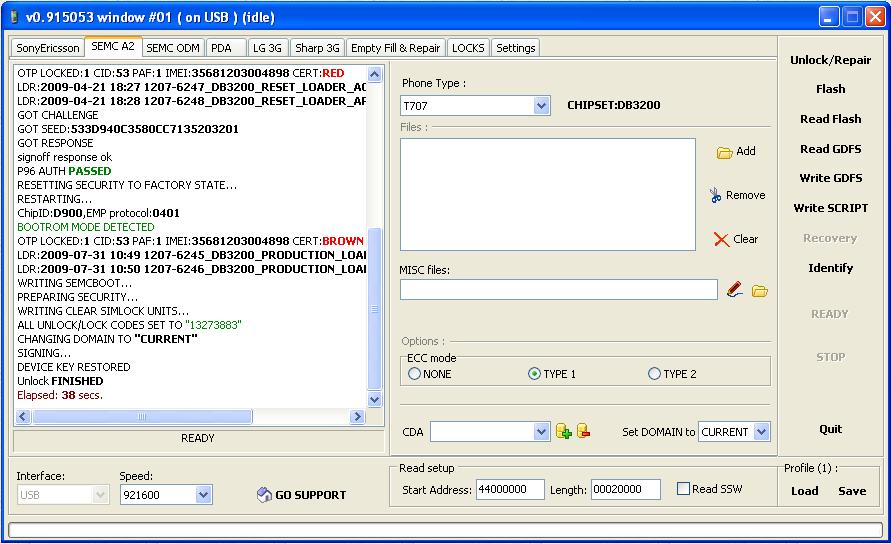The height and width of the screenshot is (544, 891).
Task: Click the red X Clear icon
Action: point(721,239)
